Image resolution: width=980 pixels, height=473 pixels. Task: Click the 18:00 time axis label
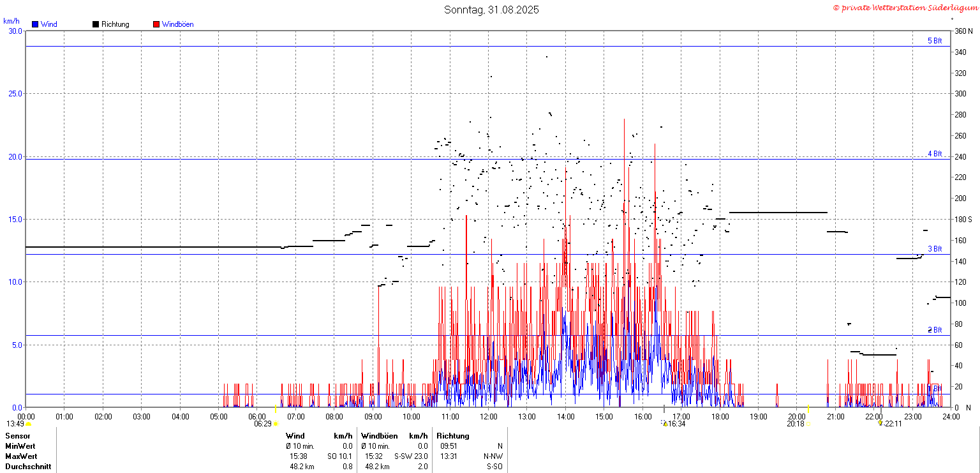pos(720,416)
